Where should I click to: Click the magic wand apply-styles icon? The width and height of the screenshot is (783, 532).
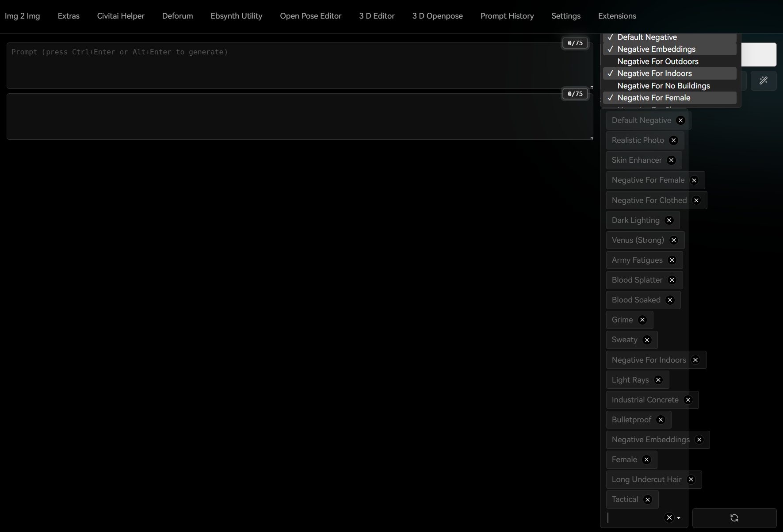764,80
